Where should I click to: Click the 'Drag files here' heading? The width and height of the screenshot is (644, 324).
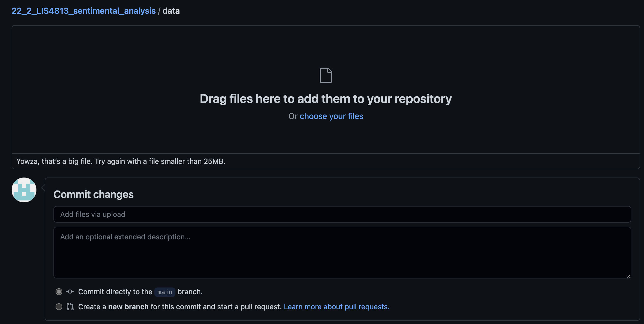[x=326, y=99]
